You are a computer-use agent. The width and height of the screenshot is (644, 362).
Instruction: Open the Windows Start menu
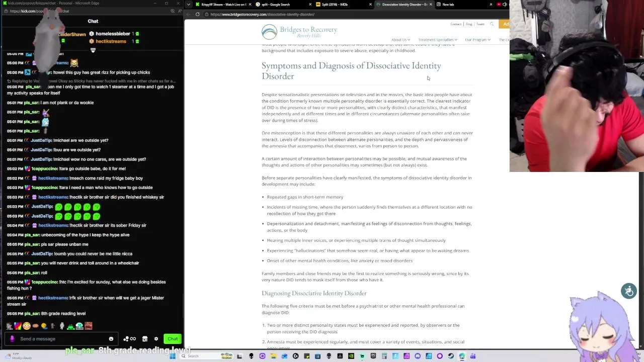[x=173, y=356]
